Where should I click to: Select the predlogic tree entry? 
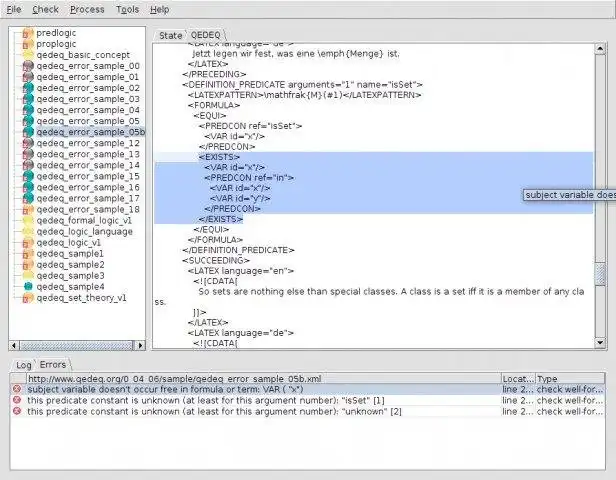pos(56,33)
